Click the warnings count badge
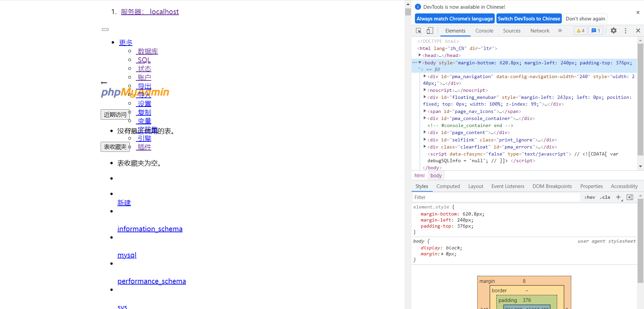The height and width of the screenshot is (309, 644). click(581, 30)
